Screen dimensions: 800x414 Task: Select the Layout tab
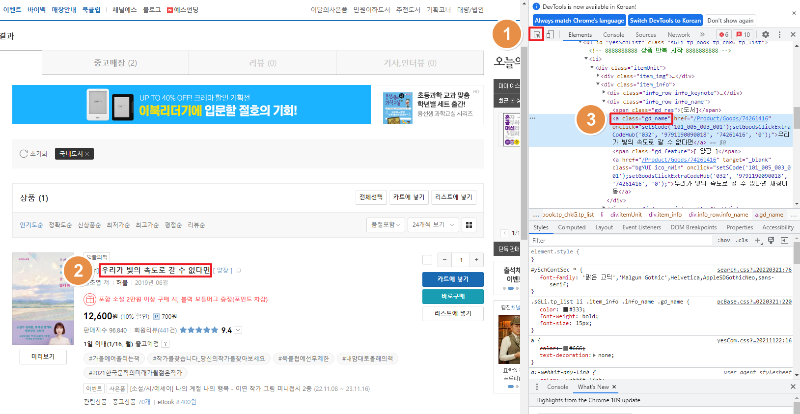point(604,227)
